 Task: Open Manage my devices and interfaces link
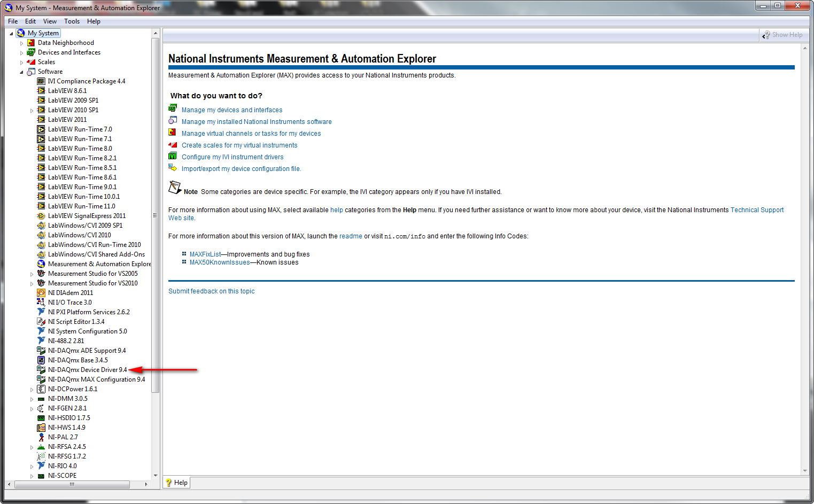click(x=232, y=110)
